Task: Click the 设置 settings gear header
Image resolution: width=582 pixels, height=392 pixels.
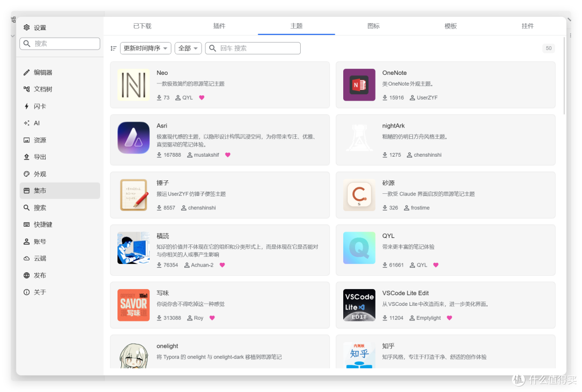Action: [x=35, y=27]
